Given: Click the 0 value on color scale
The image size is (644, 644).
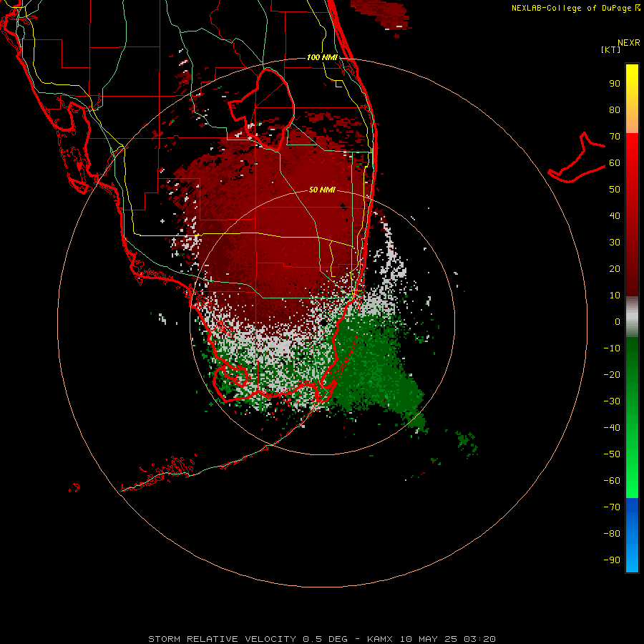Looking at the screenshot, I should pyautogui.click(x=618, y=321).
